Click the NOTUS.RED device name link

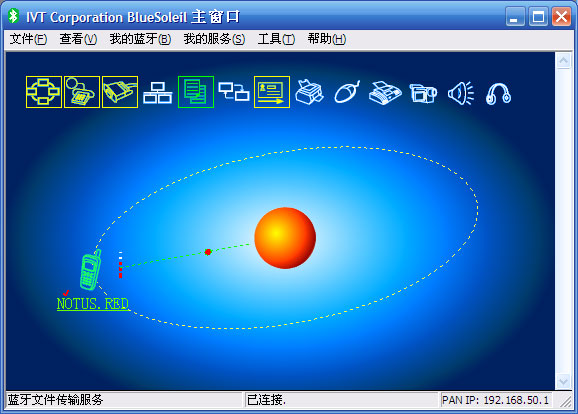tap(93, 304)
